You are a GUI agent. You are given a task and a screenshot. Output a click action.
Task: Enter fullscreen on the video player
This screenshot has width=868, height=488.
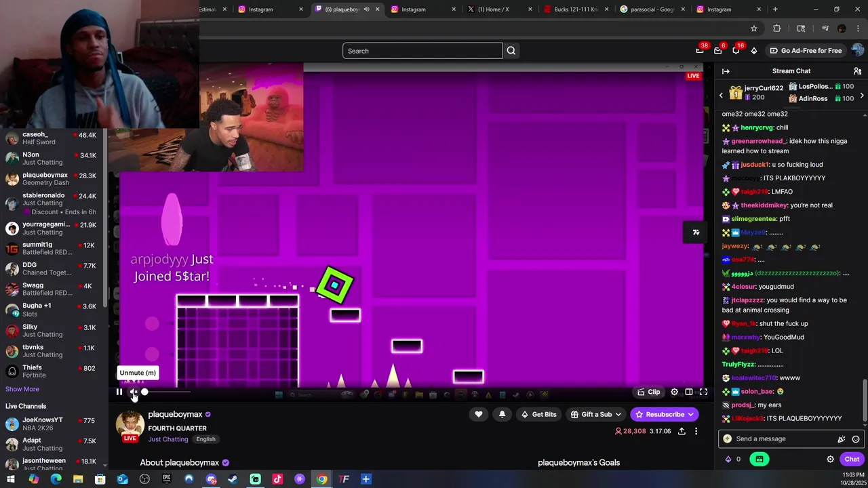703,392
